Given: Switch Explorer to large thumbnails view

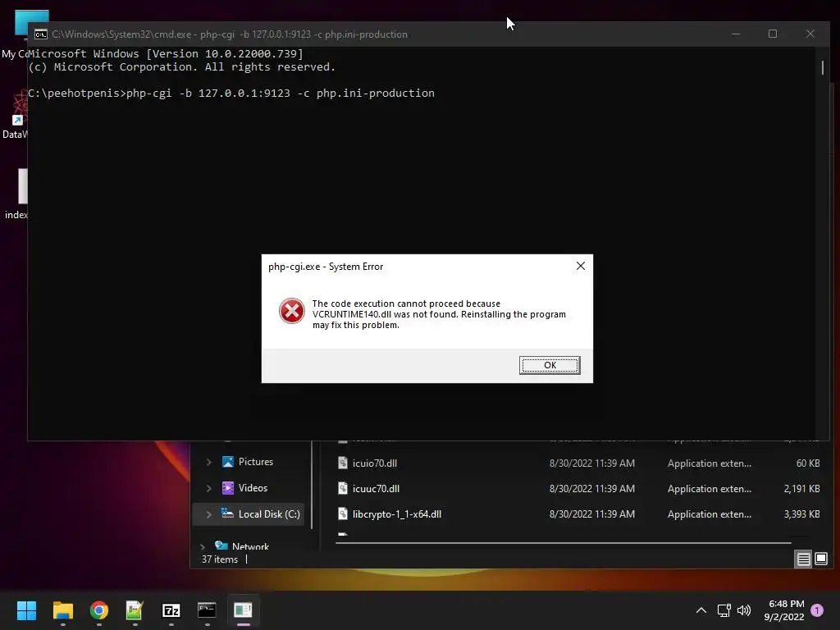Looking at the screenshot, I should pos(820,559).
